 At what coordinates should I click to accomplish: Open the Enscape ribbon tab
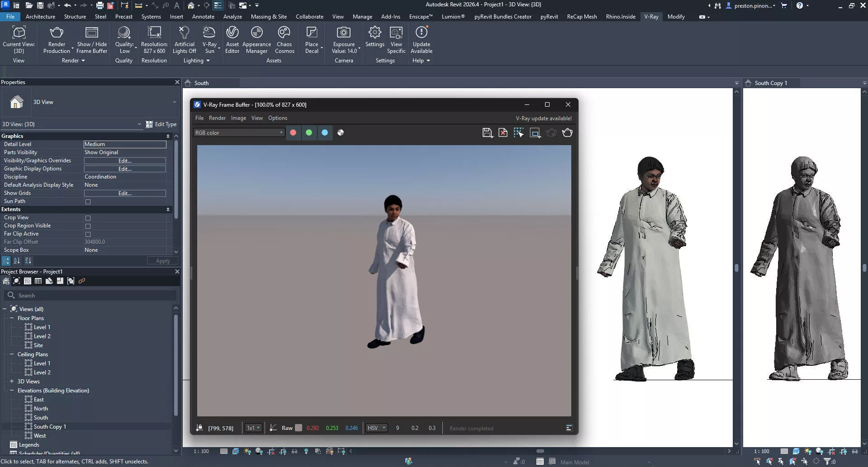click(x=421, y=17)
